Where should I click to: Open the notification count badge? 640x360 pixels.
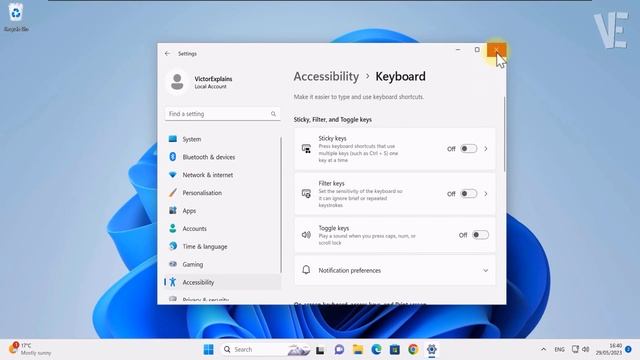629,349
